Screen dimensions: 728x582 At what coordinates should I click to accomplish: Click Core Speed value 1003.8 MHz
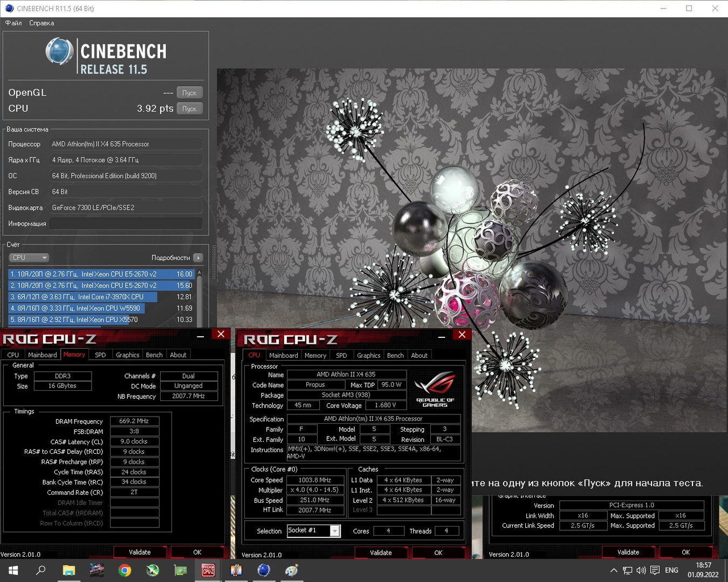point(314,480)
